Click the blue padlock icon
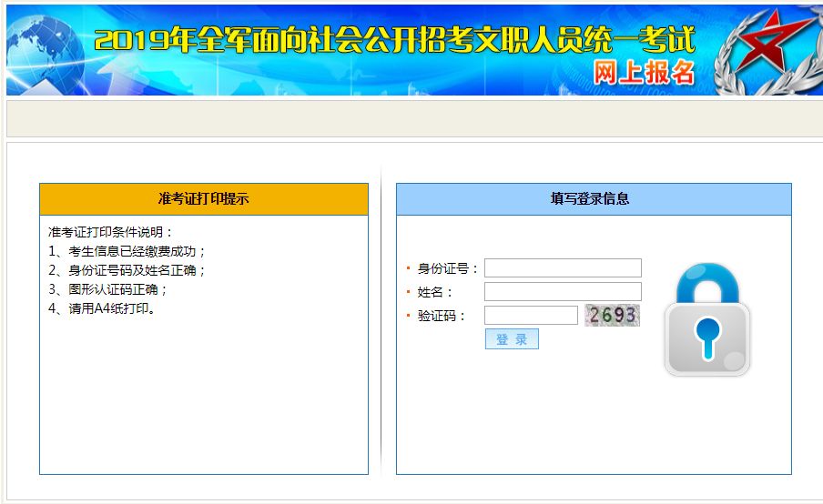823x504 pixels. coord(706,320)
